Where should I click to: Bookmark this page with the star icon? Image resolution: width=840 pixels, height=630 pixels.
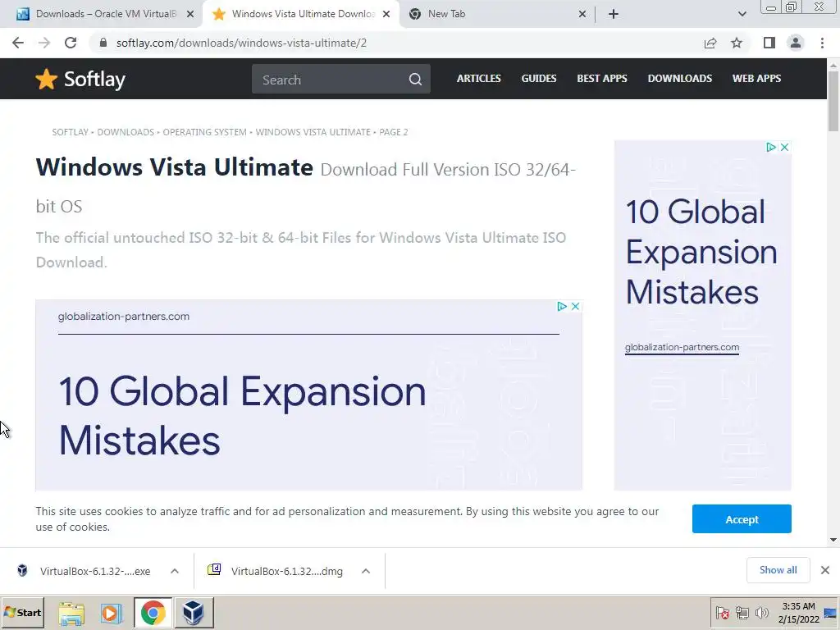(737, 43)
